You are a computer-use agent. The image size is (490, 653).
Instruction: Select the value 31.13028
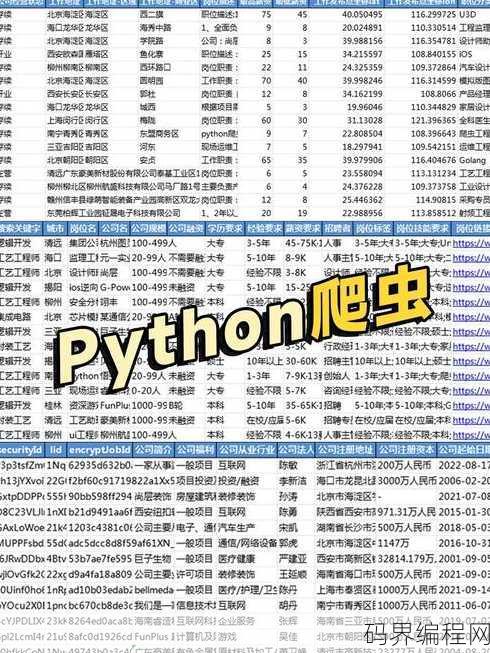pyautogui.click(x=365, y=120)
